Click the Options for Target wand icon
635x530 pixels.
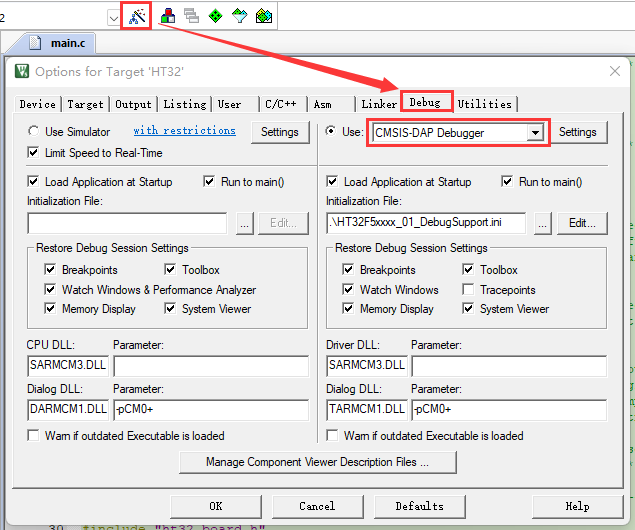click(x=136, y=16)
